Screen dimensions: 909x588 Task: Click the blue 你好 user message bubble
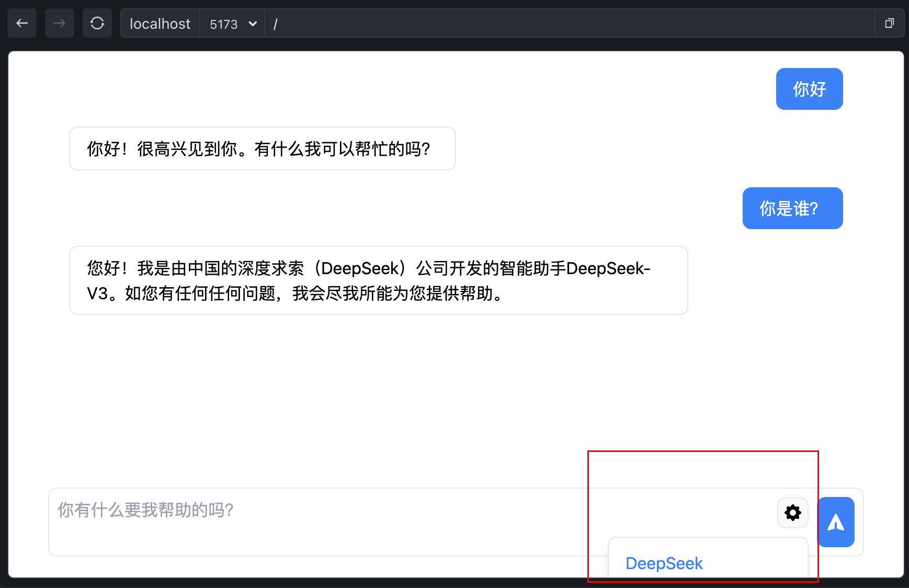[809, 89]
